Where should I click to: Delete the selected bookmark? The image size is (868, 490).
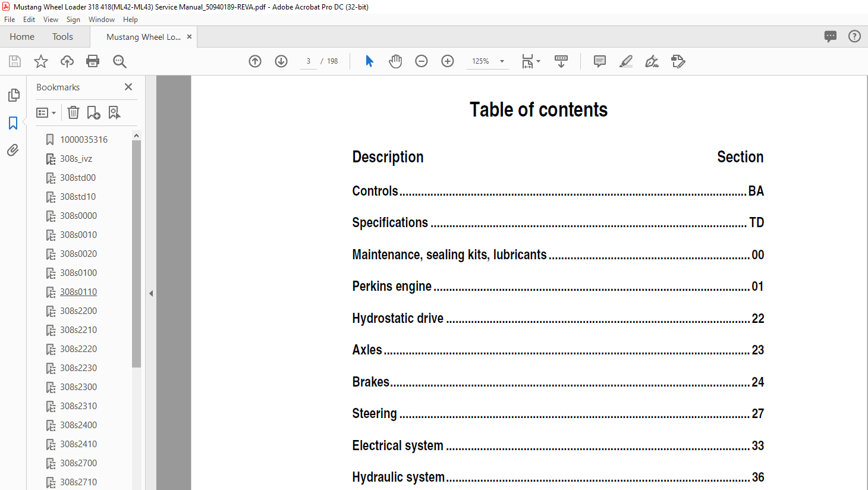73,112
